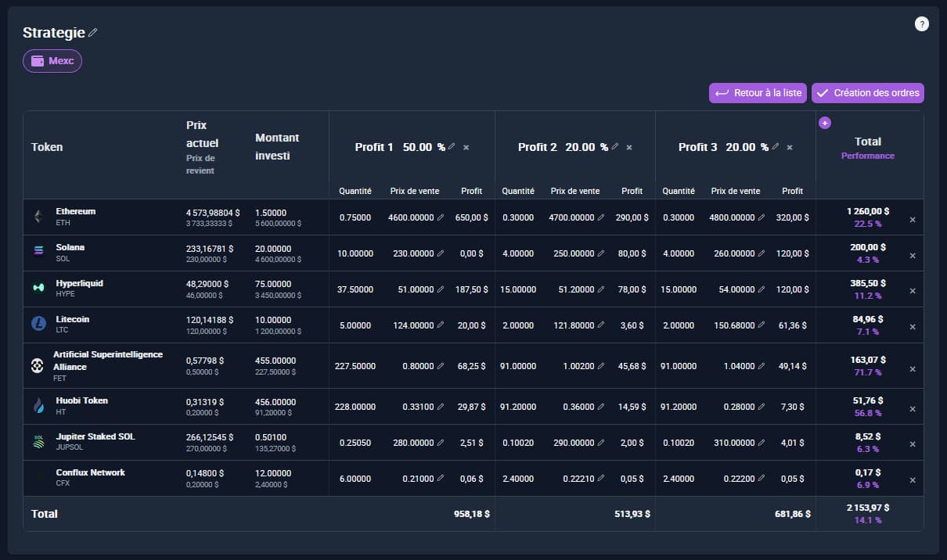Click the Solana token logo

pos(38,250)
